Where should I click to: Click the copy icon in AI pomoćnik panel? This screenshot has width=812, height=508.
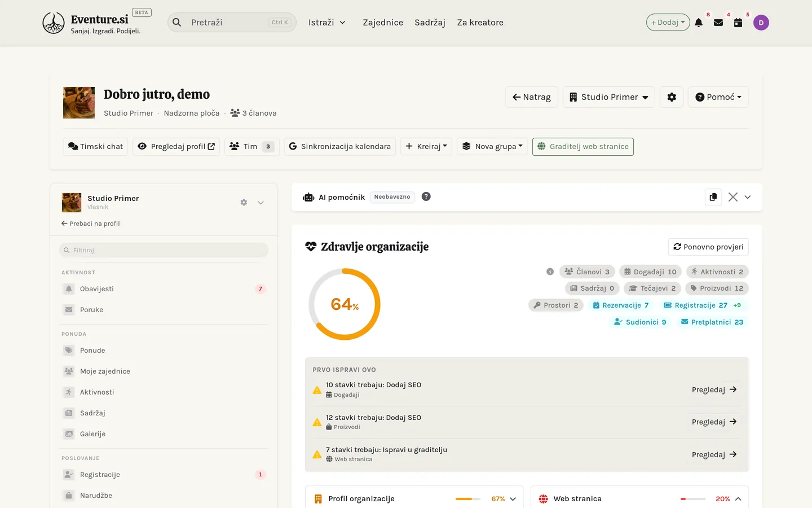click(713, 197)
